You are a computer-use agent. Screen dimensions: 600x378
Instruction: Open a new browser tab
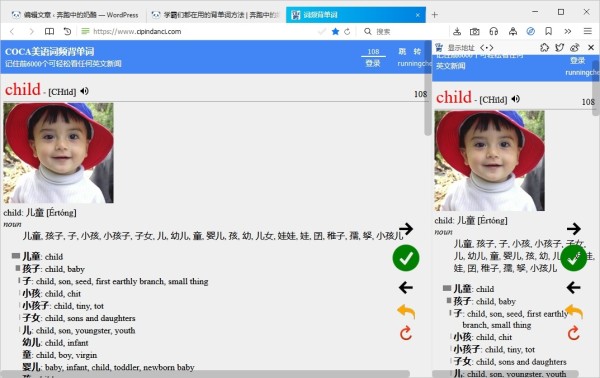pyautogui.click(x=435, y=15)
